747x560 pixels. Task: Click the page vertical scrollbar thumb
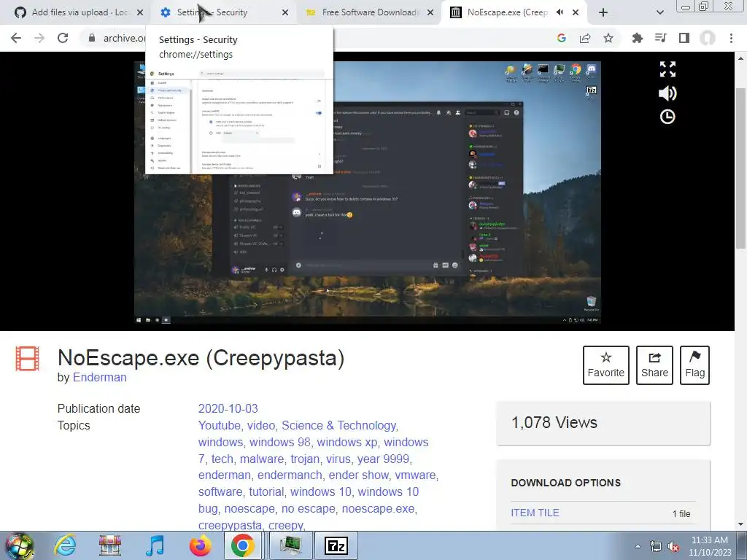[x=741, y=167]
